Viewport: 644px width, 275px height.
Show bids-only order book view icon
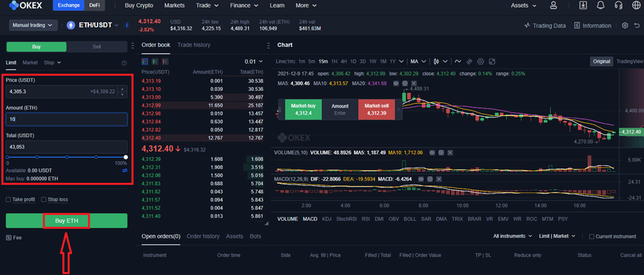point(155,61)
